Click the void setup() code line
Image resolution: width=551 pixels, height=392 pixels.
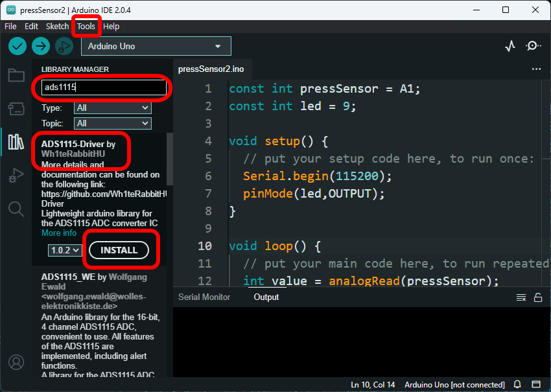pyautogui.click(x=278, y=141)
